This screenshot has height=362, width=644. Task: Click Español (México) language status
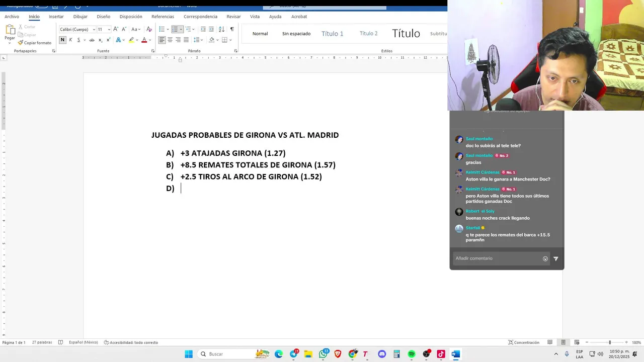[x=84, y=342]
